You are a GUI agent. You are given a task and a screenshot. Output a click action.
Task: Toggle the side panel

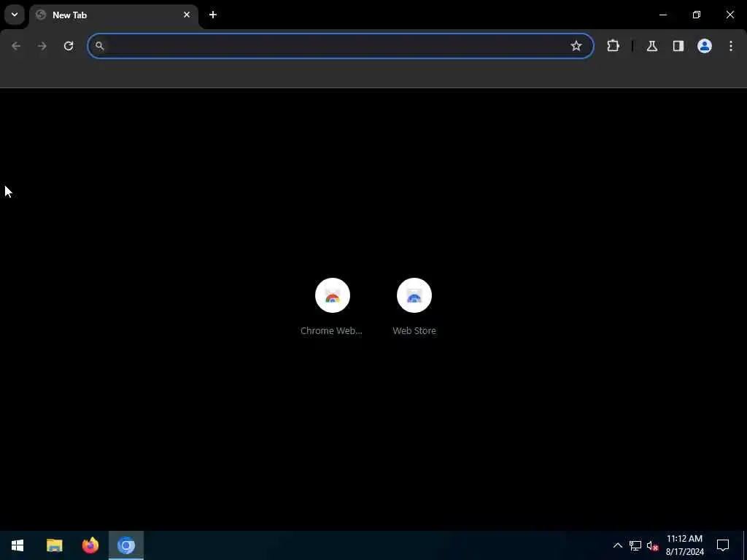tap(678, 46)
